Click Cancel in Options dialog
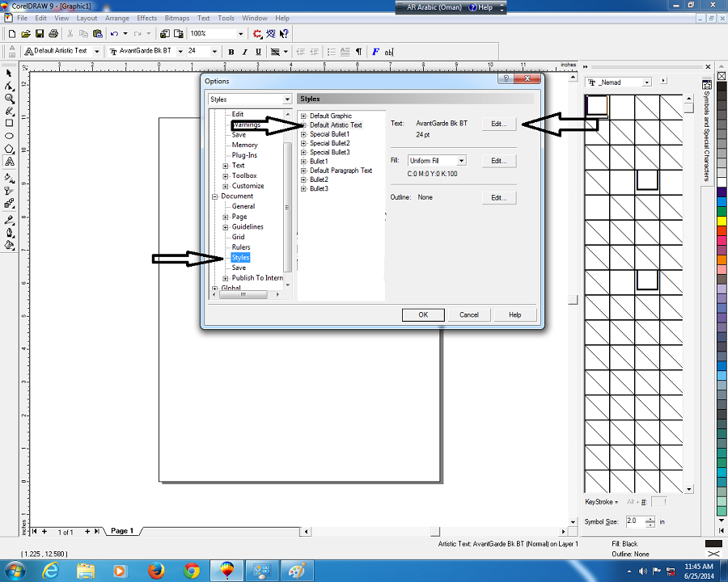 pyautogui.click(x=469, y=314)
